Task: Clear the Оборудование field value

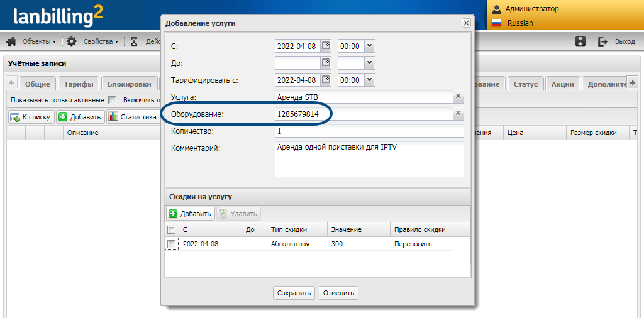Action: 458,114
